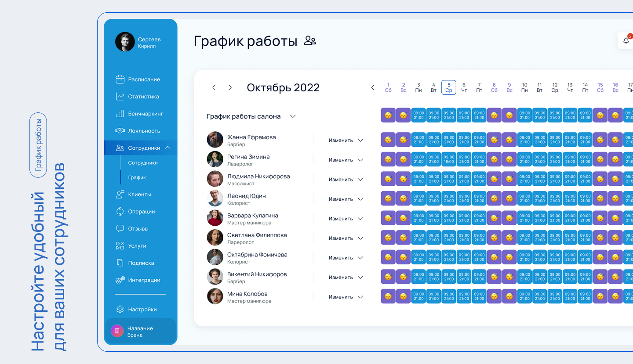This screenshot has height=364, width=633.
Task: Click the Бенчмаркинг bar chart icon
Action: pos(120,114)
